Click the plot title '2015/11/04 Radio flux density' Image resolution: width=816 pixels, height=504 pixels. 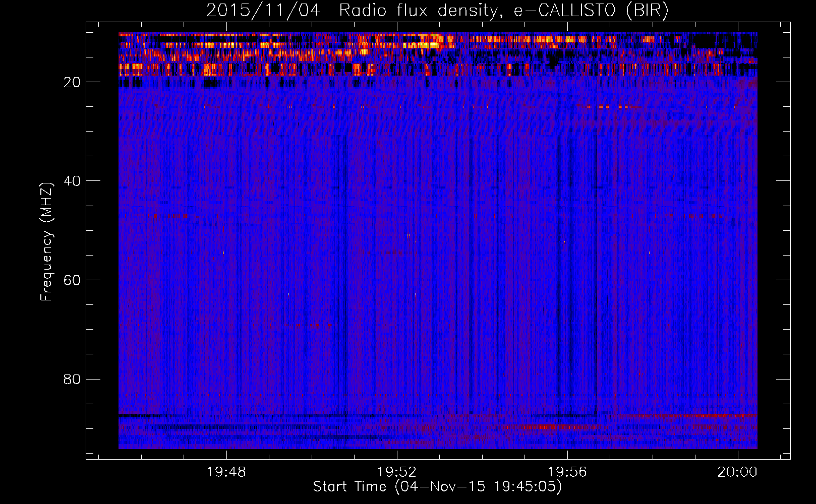tap(437, 11)
